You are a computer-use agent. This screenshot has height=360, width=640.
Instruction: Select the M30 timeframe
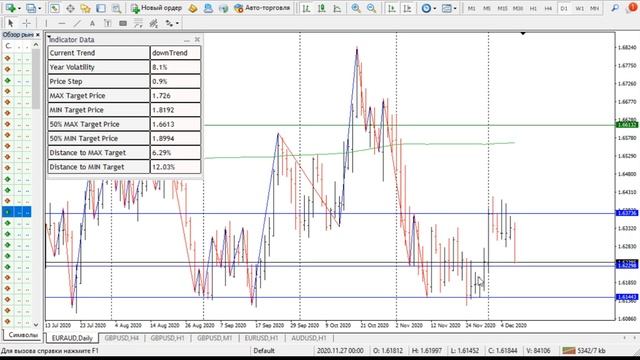[x=518, y=8]
